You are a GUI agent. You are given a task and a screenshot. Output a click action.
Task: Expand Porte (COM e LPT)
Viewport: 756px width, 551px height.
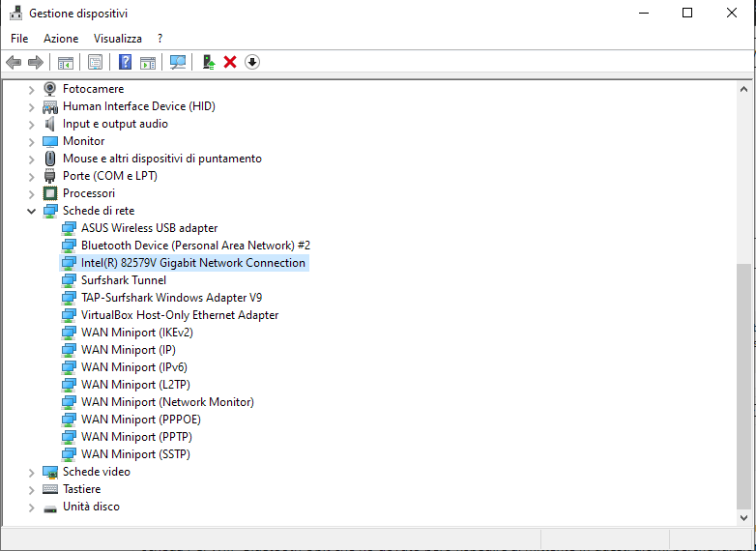click(x=31, y=177)
